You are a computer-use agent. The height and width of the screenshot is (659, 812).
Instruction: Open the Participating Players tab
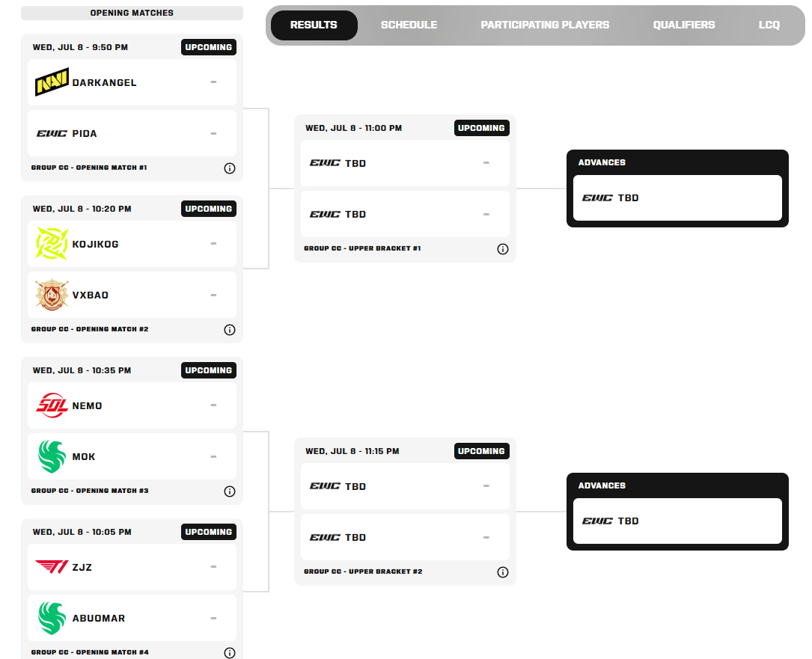(x=545, y=25)
